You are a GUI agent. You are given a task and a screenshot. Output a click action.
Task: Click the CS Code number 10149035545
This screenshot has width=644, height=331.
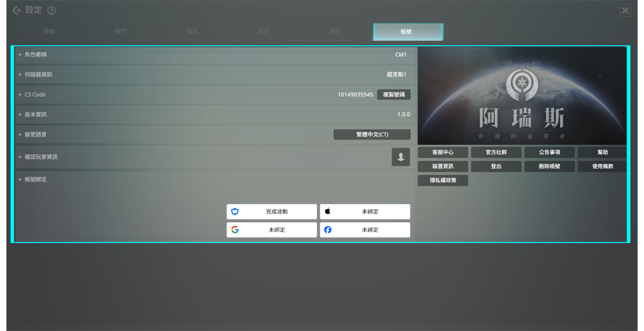(355, 94)
